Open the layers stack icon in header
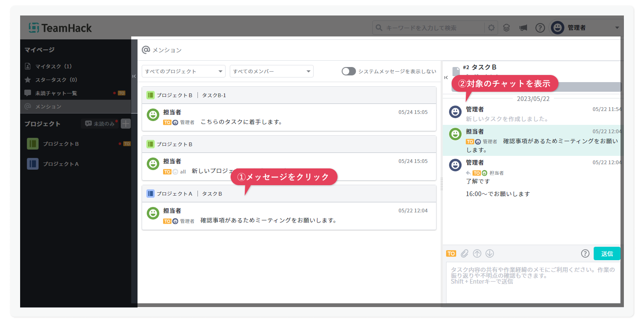 click(x=506, y=28)
